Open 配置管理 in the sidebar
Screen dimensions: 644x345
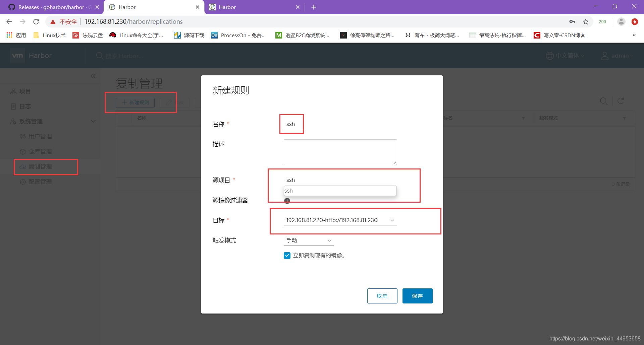click(x=36, y=182)
